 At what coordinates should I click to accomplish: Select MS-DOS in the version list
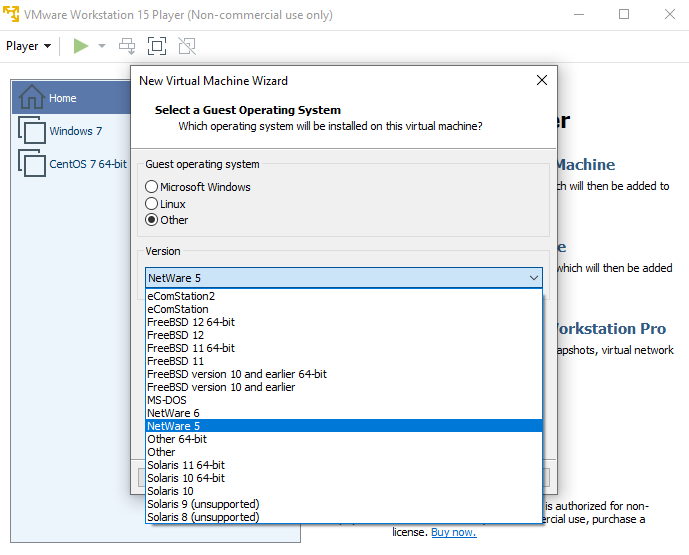[344, 400]
